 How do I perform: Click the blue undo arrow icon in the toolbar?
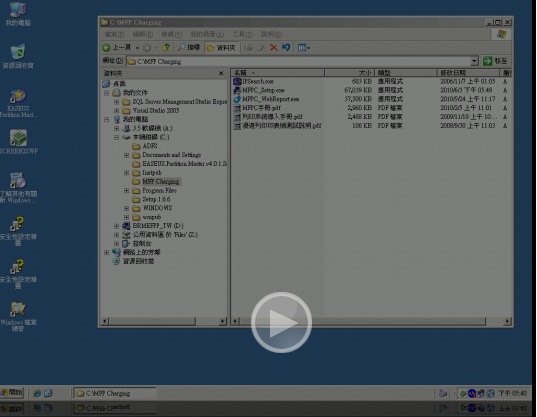click(286, 48)
